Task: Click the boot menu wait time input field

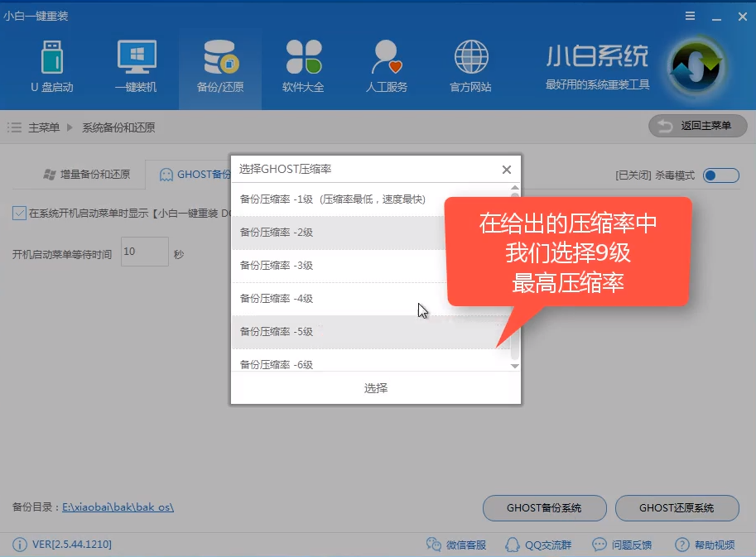Action: [x=146, y=251]
